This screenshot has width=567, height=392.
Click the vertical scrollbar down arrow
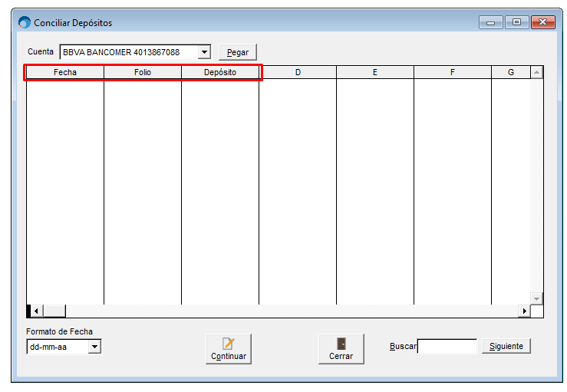click(536, 298)
